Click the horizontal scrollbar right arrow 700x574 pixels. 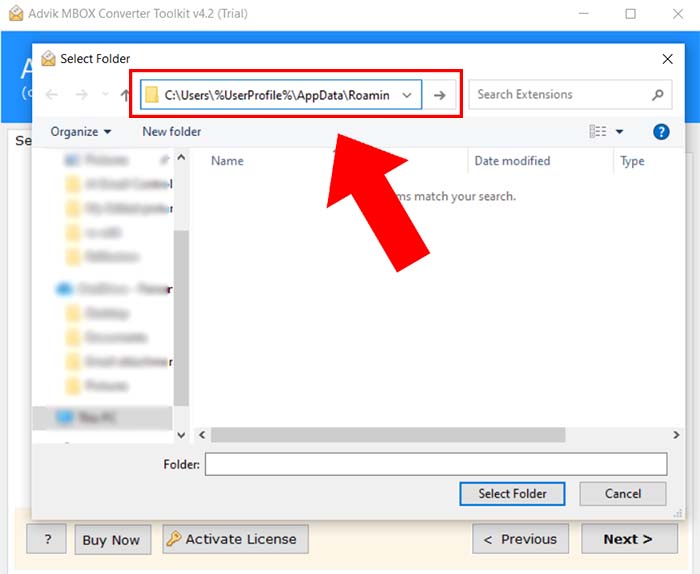coord(676,435)
